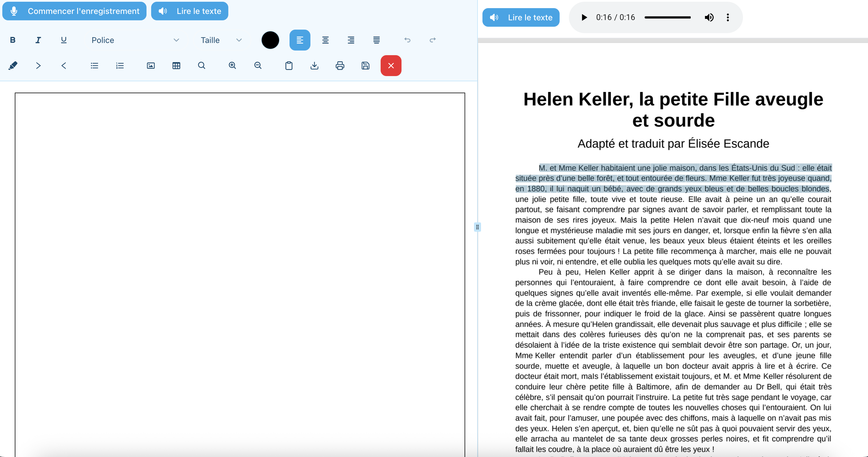The height and width of the screenshot is (457, 868).
Task: Open the search tool
Action: click(x=202, y=65)
